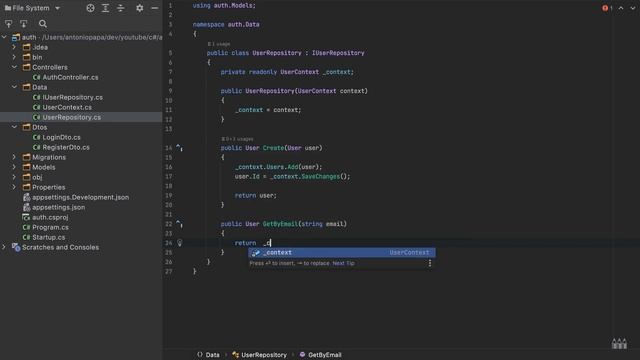Open auth.csproj project file
640x360 pixels.
(50, 217)
